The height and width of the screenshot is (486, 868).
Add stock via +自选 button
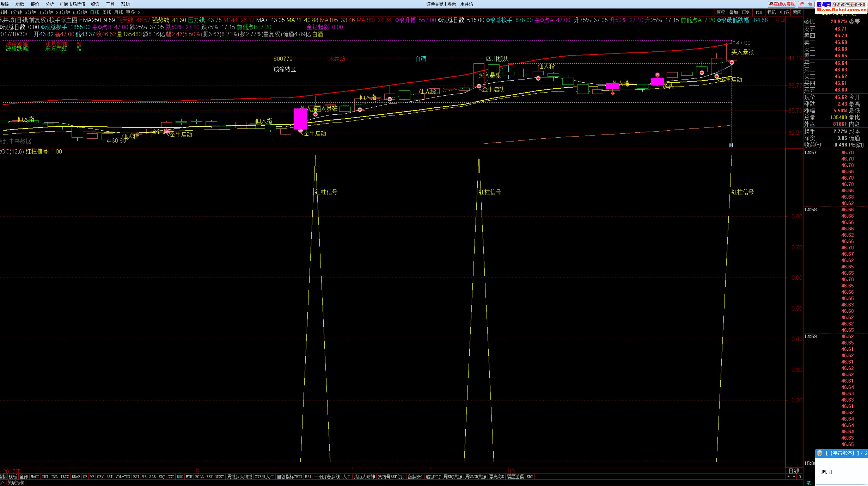tap(784, 12)
